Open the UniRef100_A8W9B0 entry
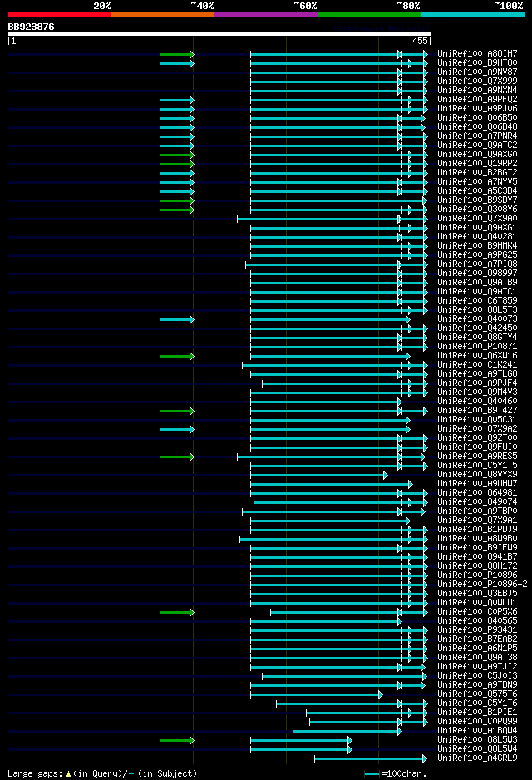This screenshot has height=780, width=532. tap(477, 539)
